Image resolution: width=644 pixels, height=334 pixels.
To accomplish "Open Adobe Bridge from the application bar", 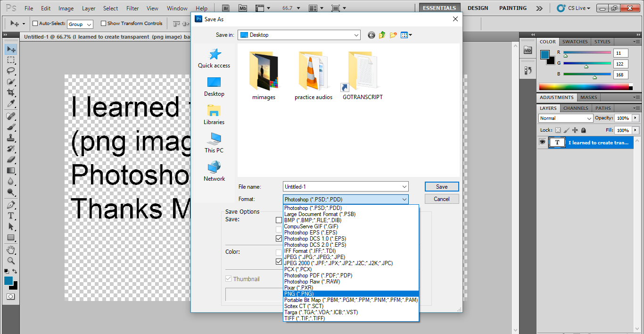I will pyautogui.click(x=225, y=8).
